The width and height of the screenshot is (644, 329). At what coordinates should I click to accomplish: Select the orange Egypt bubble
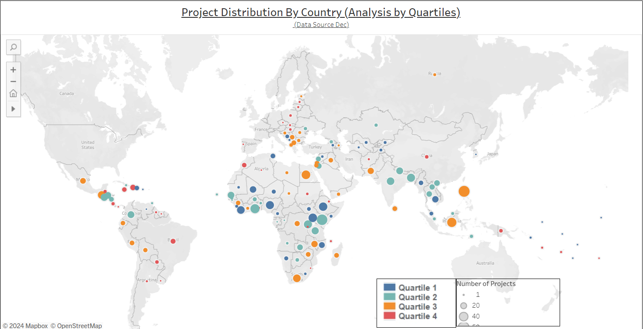click(306, 175)
